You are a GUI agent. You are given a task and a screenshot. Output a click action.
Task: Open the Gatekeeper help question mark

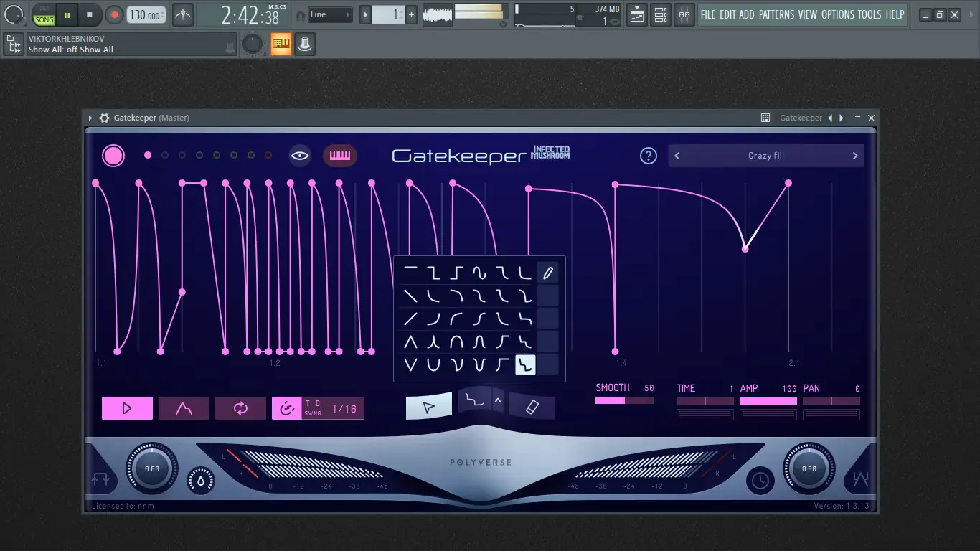click(648, 156)
